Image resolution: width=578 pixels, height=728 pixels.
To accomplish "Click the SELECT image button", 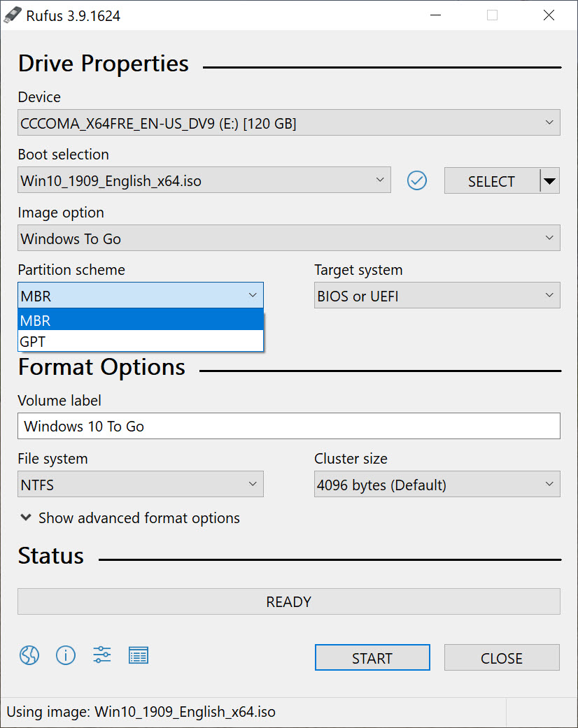I will (x=491, y=180).
